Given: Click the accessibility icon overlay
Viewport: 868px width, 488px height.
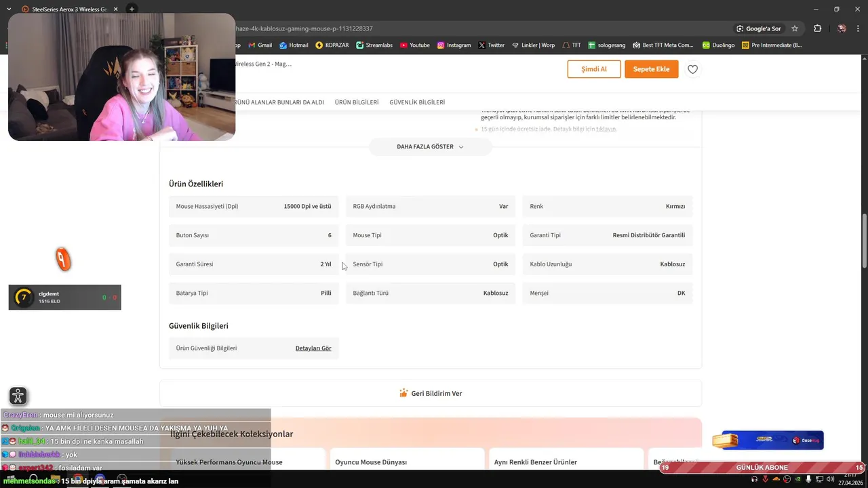Looking at the screenshot, I should click(18, 396).
